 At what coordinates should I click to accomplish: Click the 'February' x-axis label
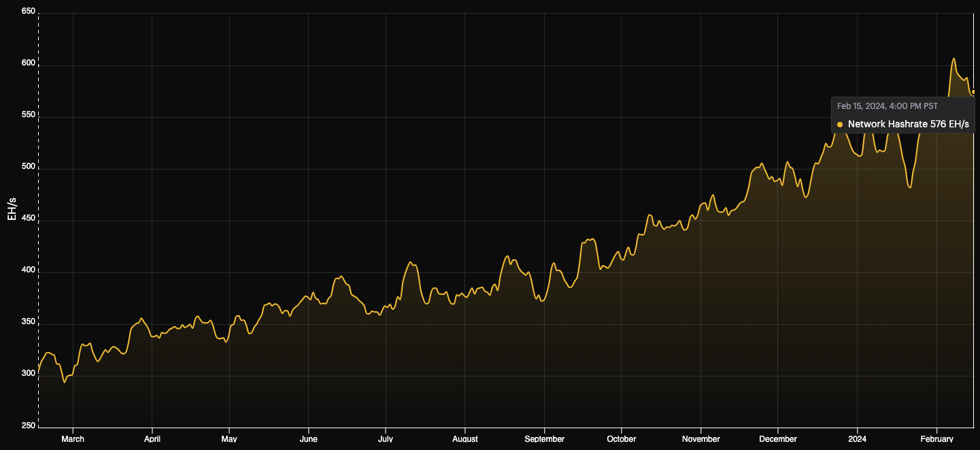click(x=936, y=439)
